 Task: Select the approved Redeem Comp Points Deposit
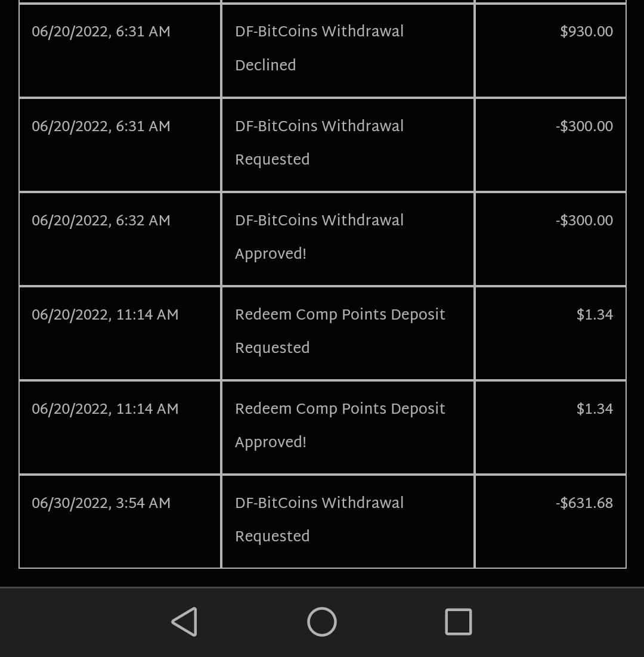tap(340, 426)
